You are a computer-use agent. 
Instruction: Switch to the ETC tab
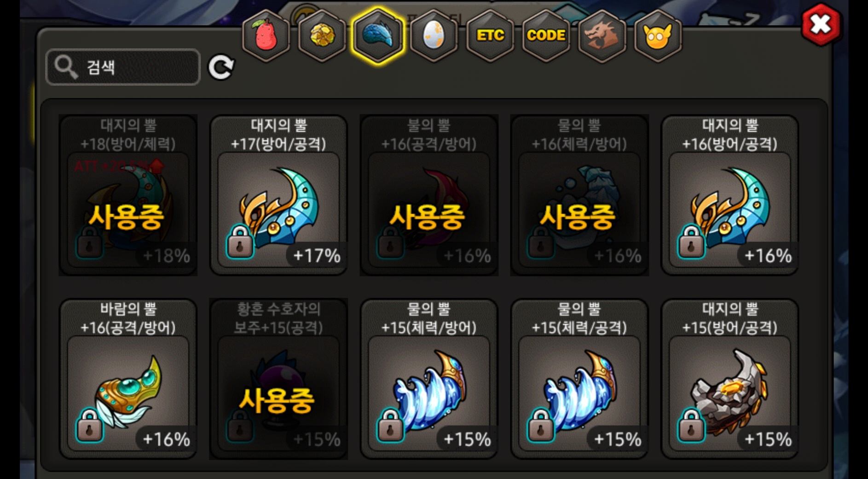pos(490,36)
